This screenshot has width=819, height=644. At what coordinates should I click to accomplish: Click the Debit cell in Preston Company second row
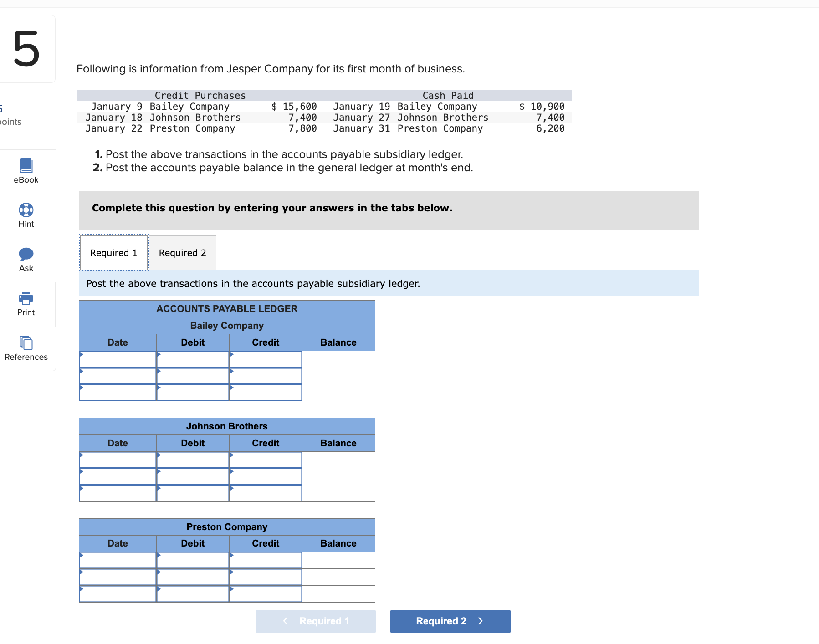click(x=192, y=577)
